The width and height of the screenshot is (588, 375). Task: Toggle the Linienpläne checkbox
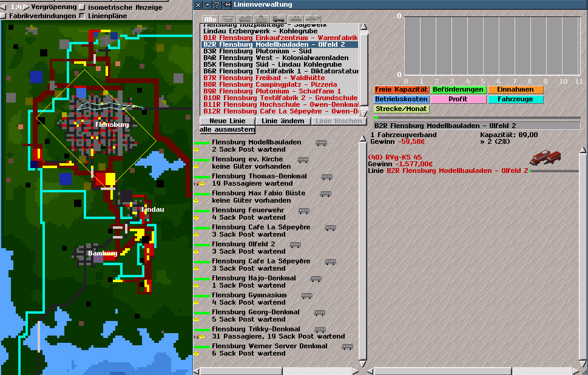click(x=82, y=16)
